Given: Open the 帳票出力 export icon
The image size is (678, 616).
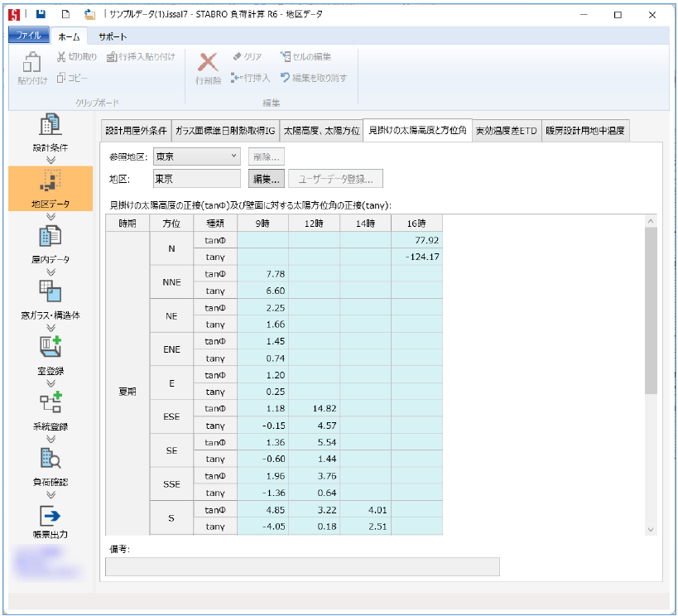Looking at the screenshot, I should 50,515.
